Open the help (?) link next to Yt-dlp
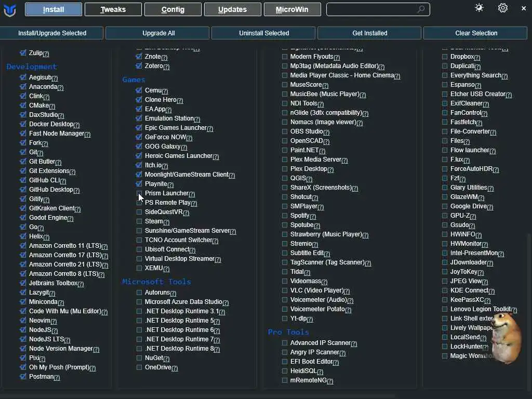532x399 pixels. pos(310,320)
